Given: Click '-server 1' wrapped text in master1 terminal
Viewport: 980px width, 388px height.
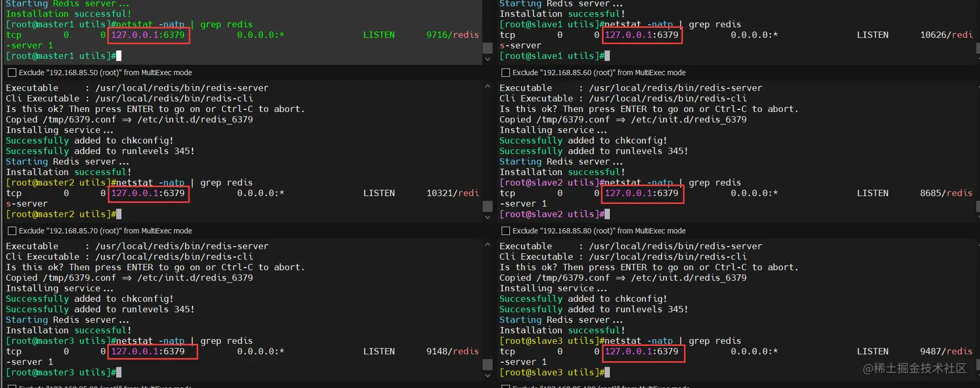Looking at the screenshot, I should click(x=30, y=45).
